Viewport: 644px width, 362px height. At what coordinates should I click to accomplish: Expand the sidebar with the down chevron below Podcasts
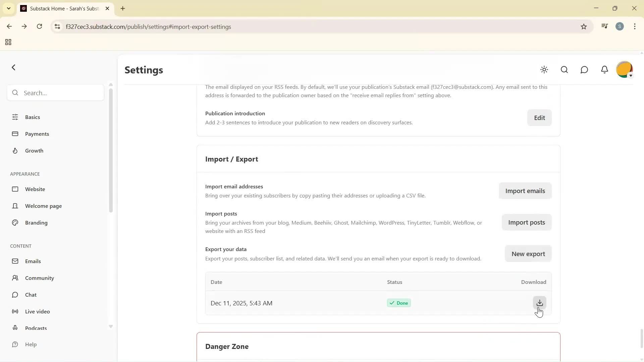click(111, 326)
